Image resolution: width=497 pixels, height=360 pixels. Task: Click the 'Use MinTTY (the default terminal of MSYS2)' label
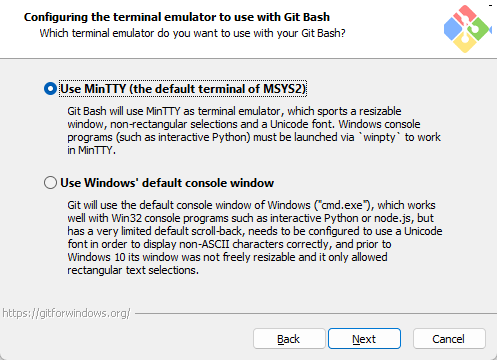(183, 89)
